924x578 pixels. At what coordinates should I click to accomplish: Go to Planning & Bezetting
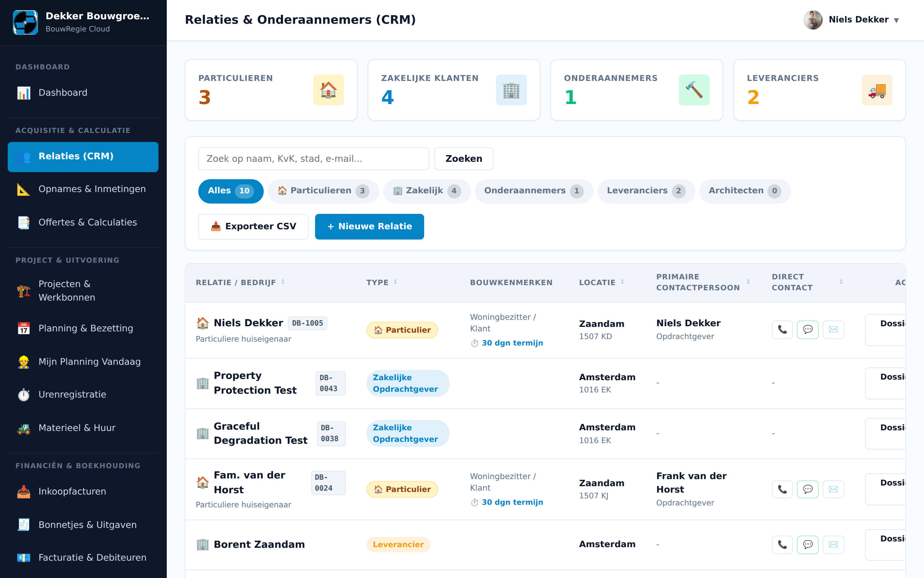point(83,328)
